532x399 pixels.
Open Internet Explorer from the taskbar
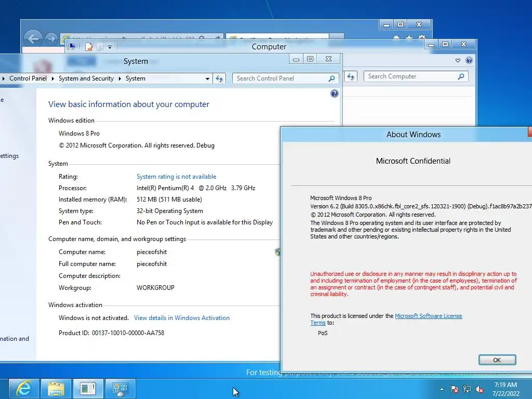pyautogui.click(x=24, y=389)
